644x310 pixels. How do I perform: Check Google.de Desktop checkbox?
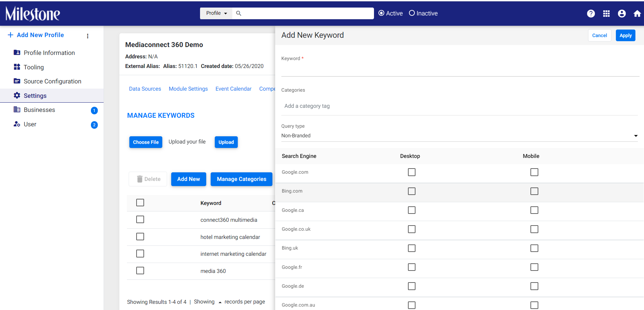[x=412, y=286]
